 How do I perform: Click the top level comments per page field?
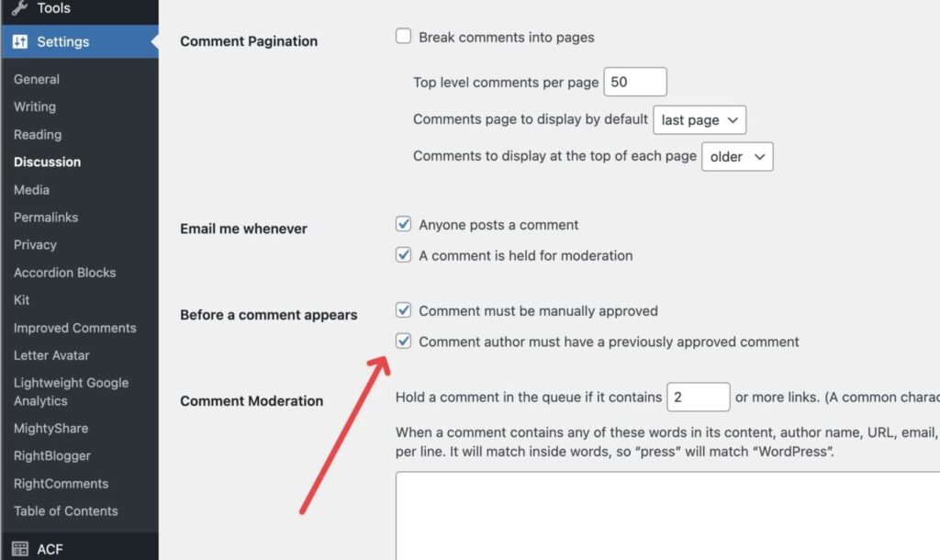[x=634, y=82]
